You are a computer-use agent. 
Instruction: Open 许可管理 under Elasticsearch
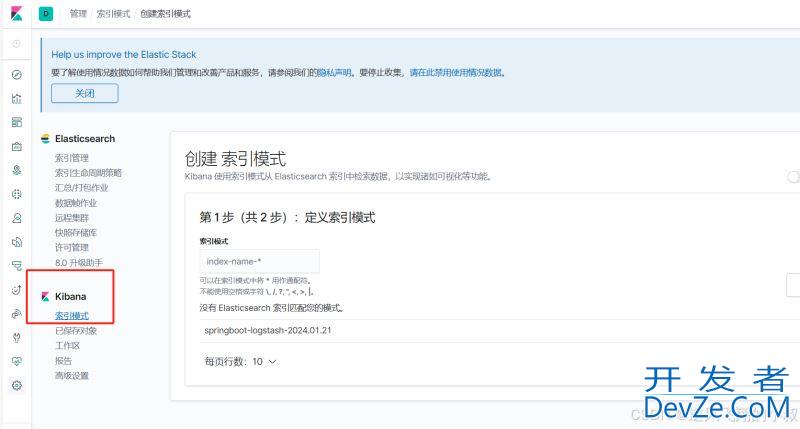(x=72, y=247)
